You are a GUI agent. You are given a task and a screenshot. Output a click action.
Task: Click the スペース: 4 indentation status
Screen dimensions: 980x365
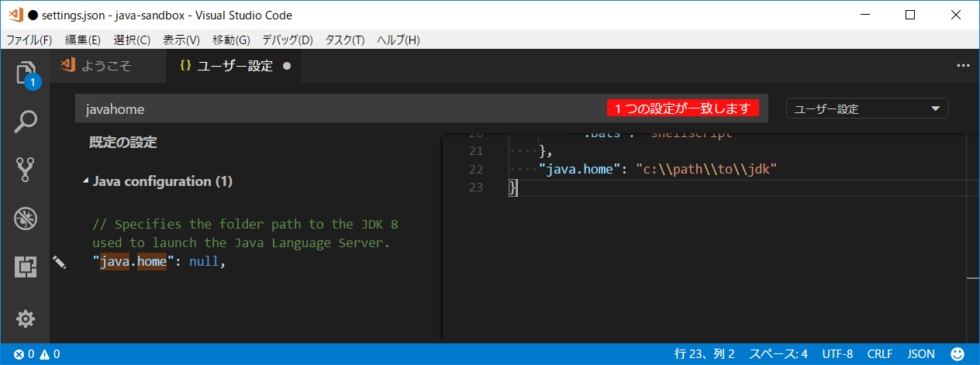coord(778,354)
